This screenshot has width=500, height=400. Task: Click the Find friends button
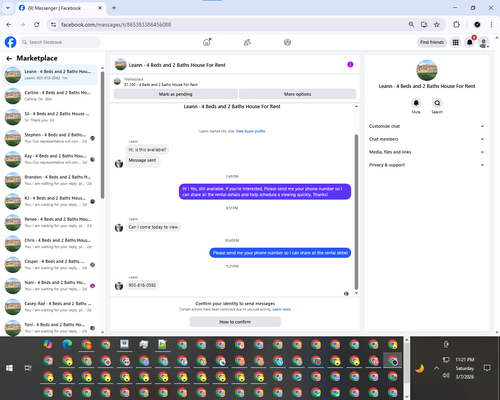click(x=432, y=42)
